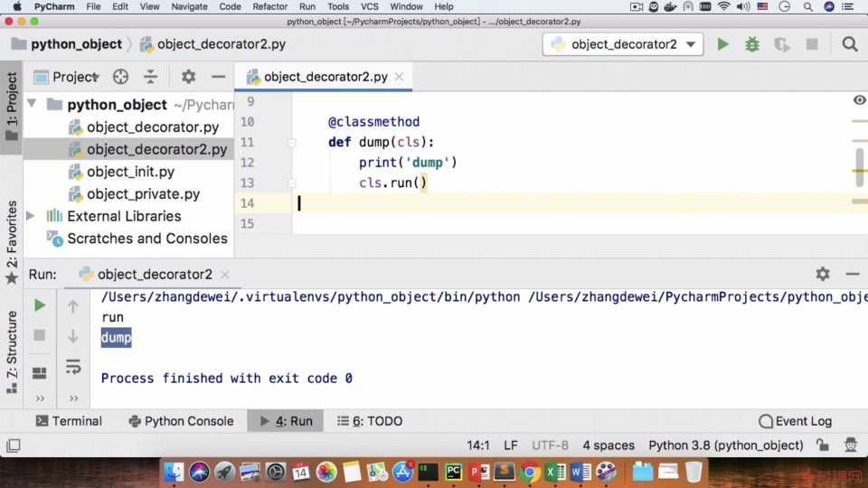The width and height of the screenshot is (868, 488).
Task: Toggle tool window bars icon in status bar
Action: pyautogui.click(x=14, y=446)
